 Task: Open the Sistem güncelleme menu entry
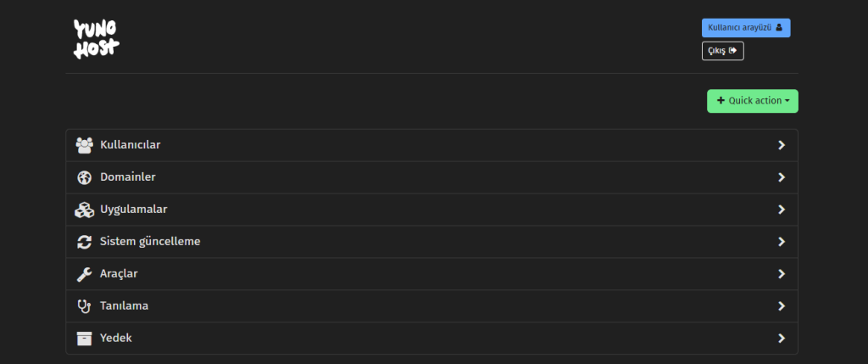click(431, 242)
